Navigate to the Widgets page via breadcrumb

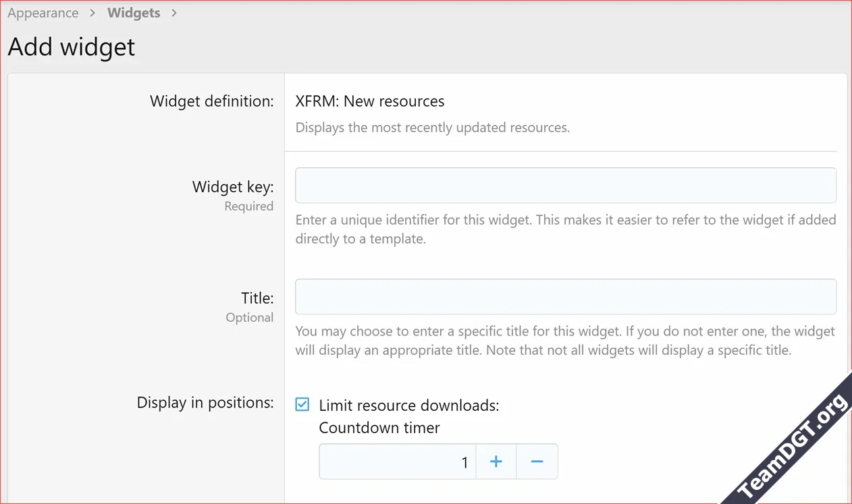tap(133, 12)
